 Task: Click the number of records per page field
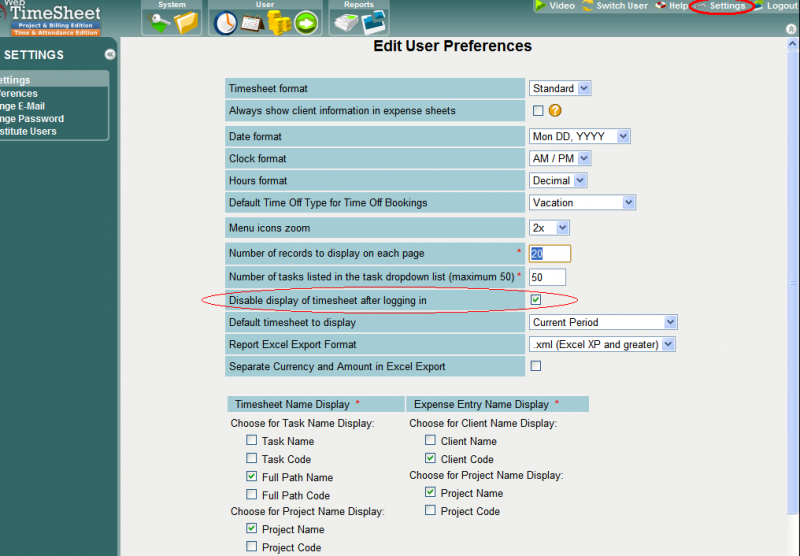(550, 254)
